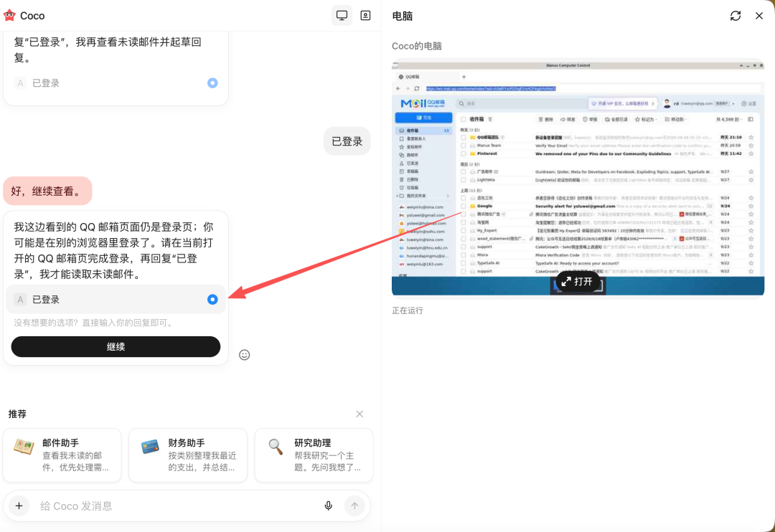Open the 收件箱 list sort menu icon

pos(490,119)
